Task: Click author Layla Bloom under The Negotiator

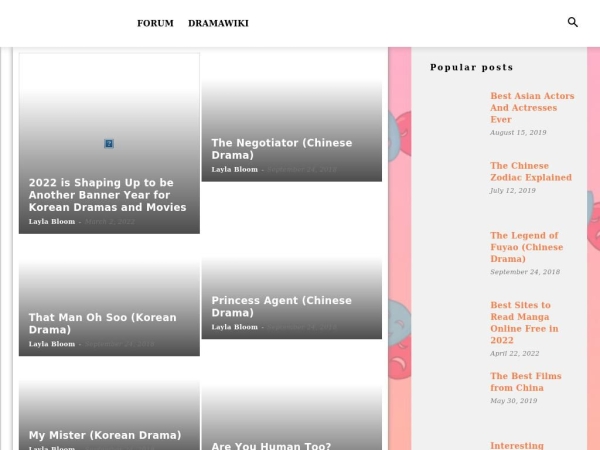Action: coord(235,170)
